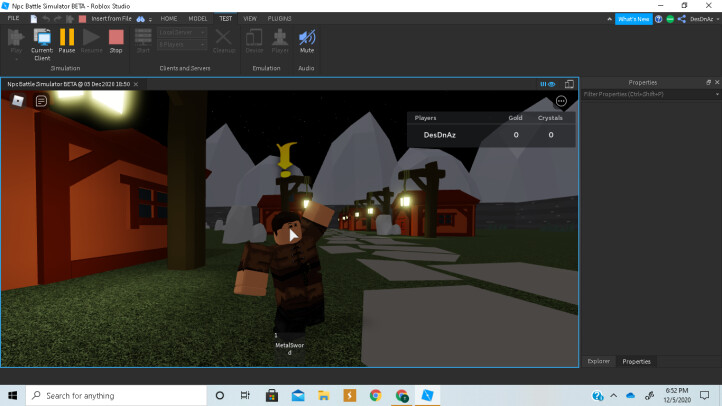Click the viewport device layout icon
The image size is (722, 406).
point(569,84)
